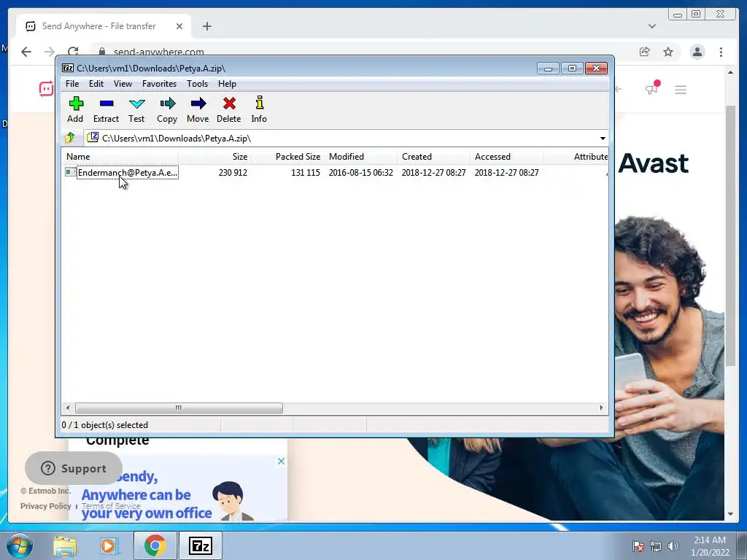This screenshot has height=560, width=747.
Task: Select the Send Anywhere - File transfer tab
Action: click(x=104, y=26)
